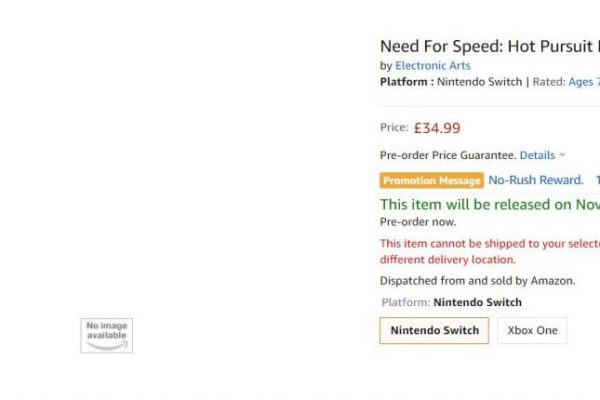This screenshot has width=600, height=400.
Task: Click the bold Platform label under title
Action: tap(407, 82)
